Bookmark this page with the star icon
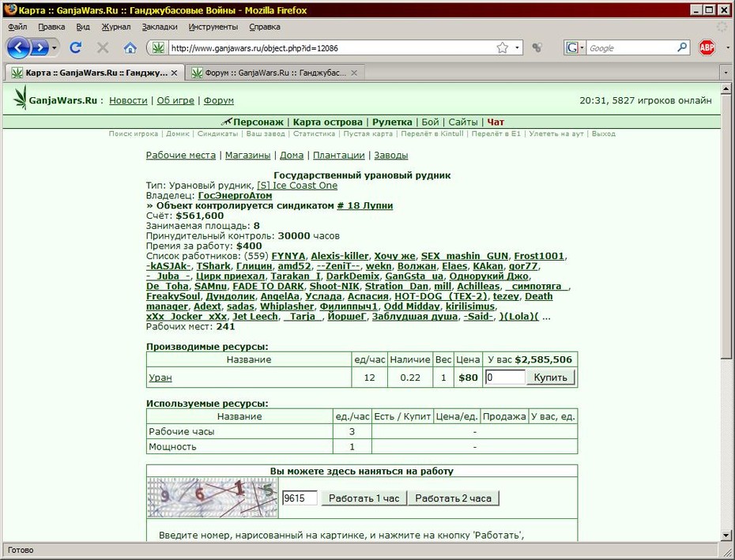The height and width of the screenshot is (560, 735). 502,48
